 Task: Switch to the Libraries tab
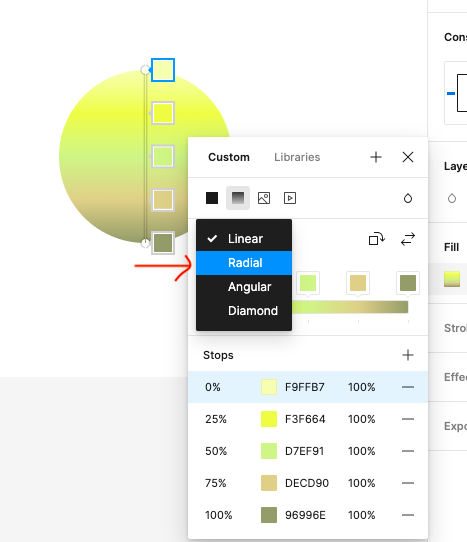point(297,157)
